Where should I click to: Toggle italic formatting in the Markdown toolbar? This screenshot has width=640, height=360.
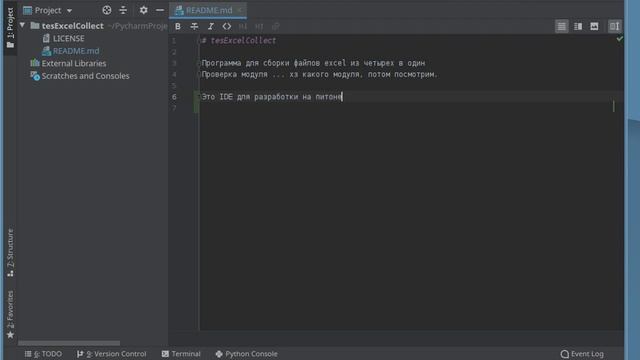pos(211,27)
